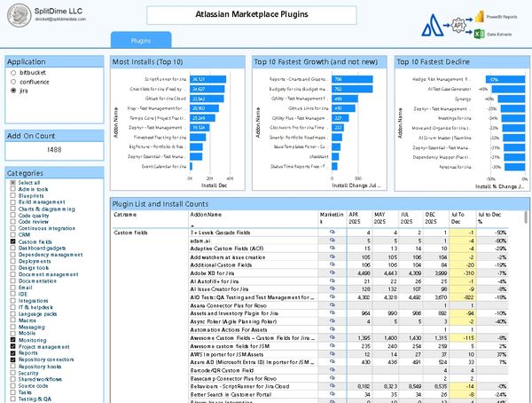This screenshot has height=403, width=532.
Task: Toggle the Select all categories checkbox
Action: tap(12, 182)
